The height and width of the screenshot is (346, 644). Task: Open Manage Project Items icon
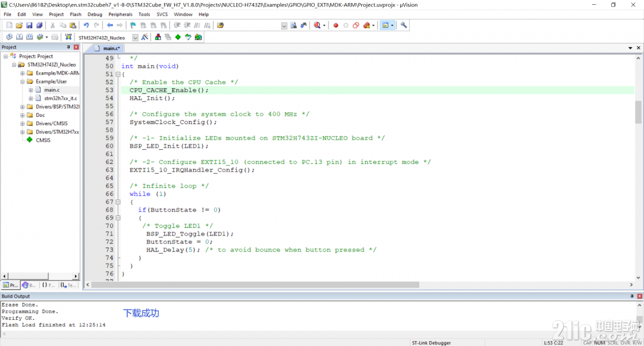coord(157,37)
